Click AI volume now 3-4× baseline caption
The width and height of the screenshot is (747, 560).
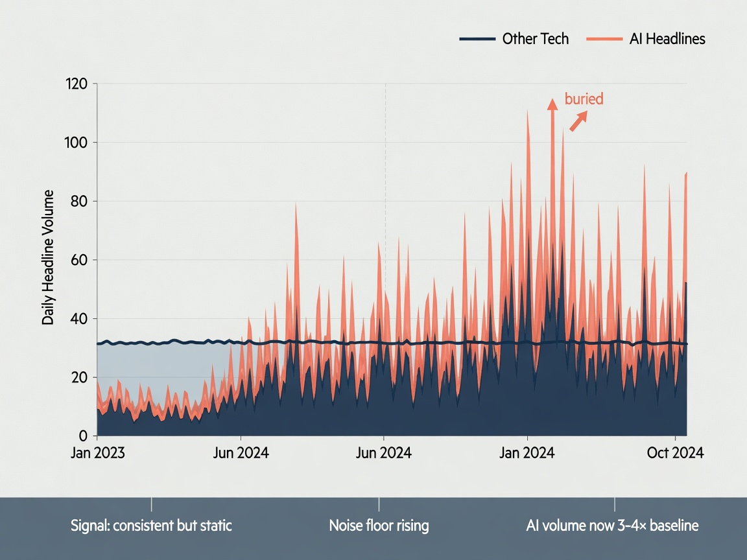tap(612, 525)
